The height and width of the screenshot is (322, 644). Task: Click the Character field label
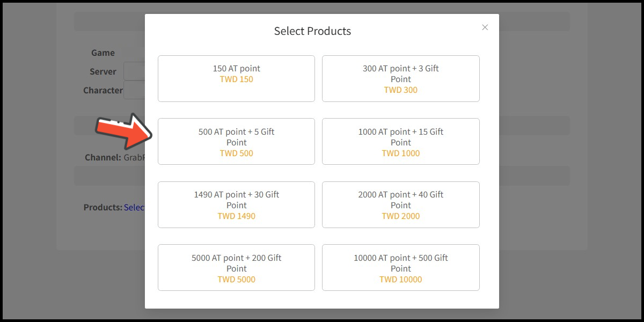[103, 90]
